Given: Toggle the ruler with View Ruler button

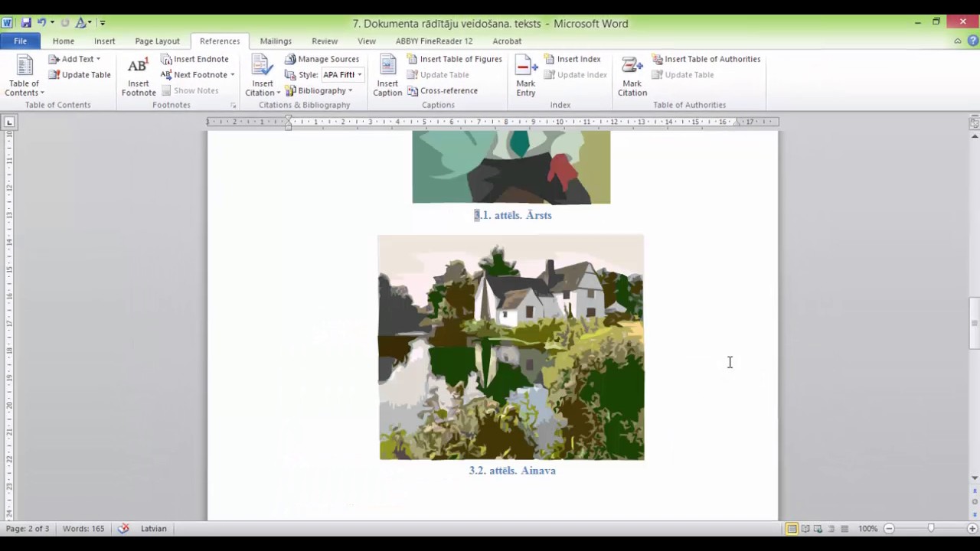Looking at the screenshot, I should point(975,122).
